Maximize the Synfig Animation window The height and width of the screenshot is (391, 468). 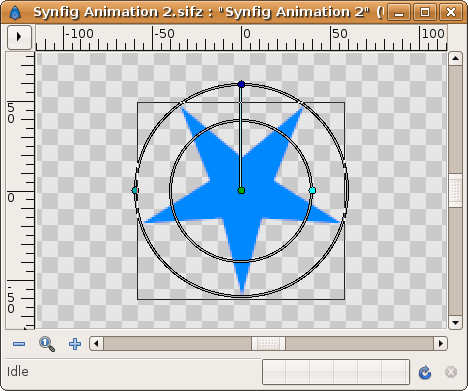click(425, 13)
